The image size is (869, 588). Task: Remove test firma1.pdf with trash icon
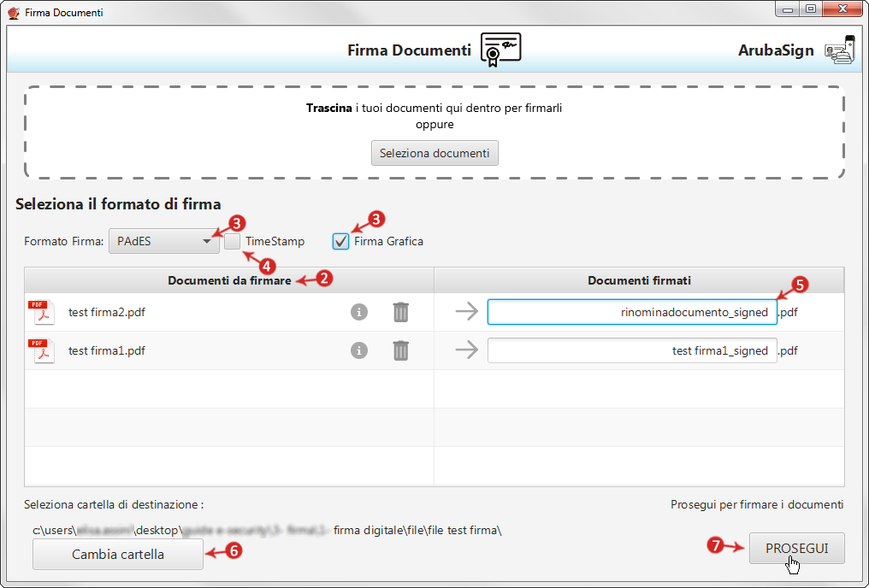coord(400,350)
